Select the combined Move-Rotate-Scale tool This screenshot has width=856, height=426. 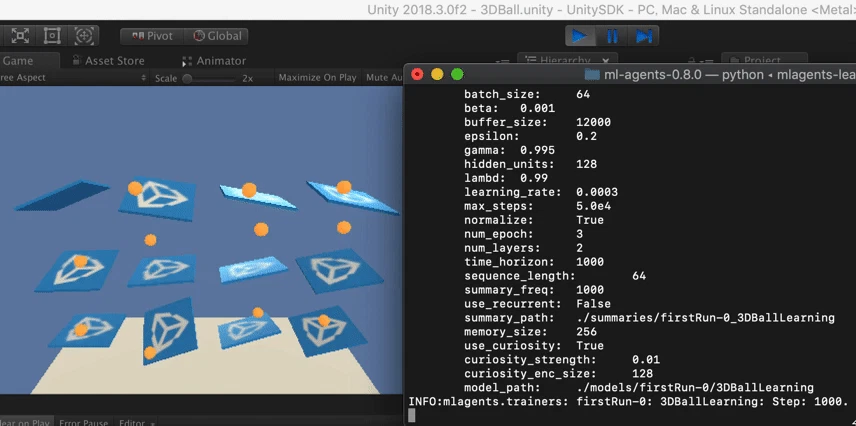[x=84, y=36]
